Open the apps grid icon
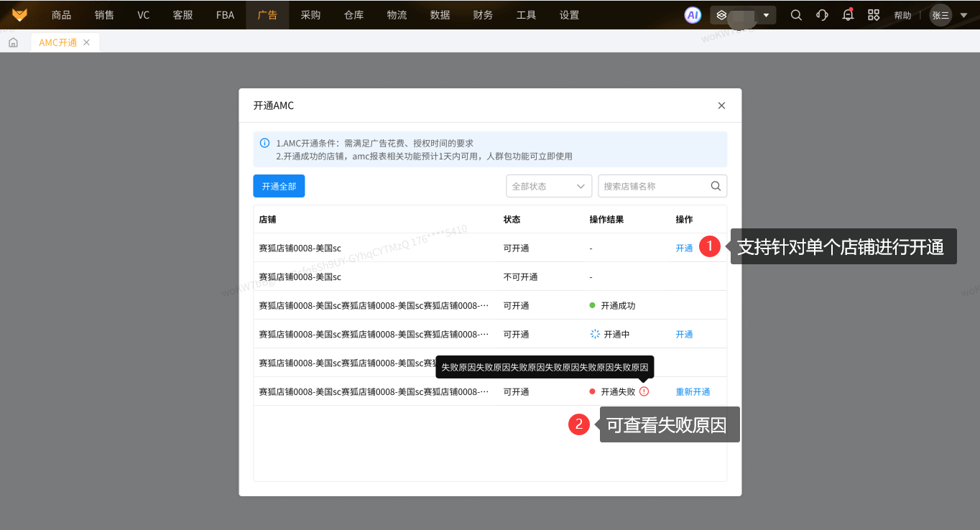 874,15
